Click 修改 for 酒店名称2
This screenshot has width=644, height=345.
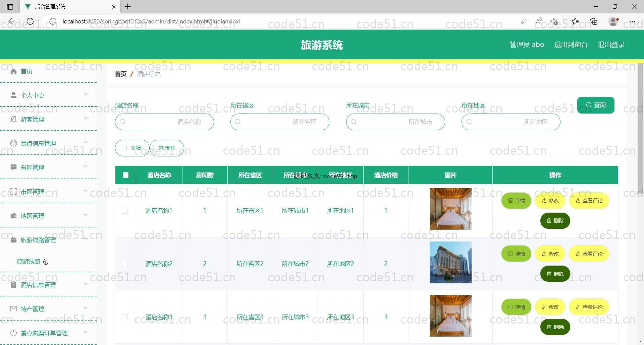(x=550, y=254)
